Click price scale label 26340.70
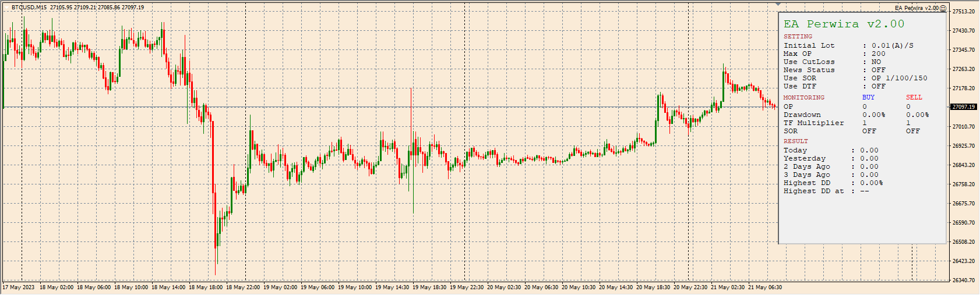The width and height of the screenshot is (980, 295). tap(964, 280)
